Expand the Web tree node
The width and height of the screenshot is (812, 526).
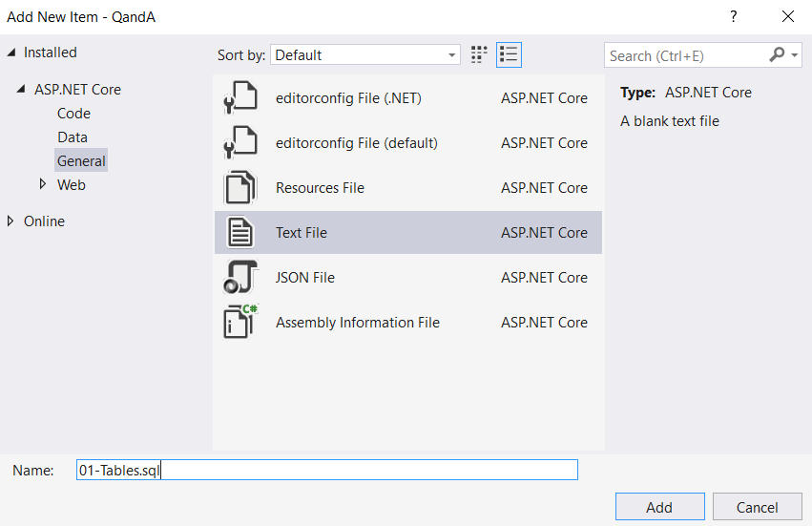coord(43,184)
